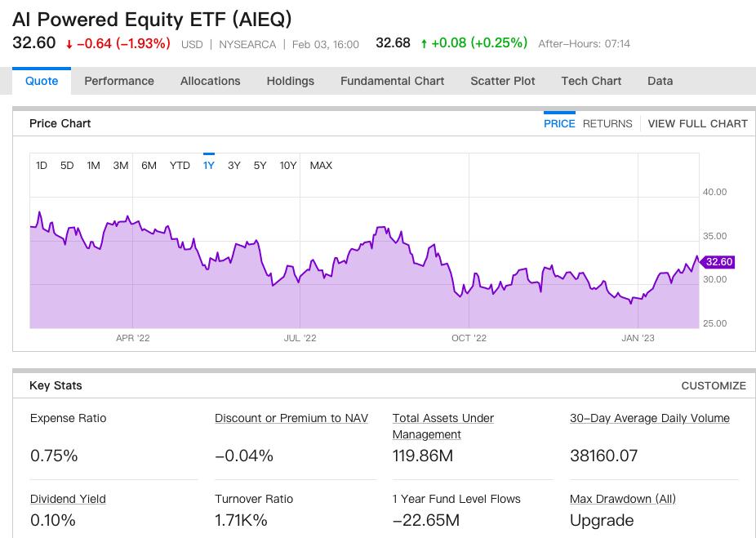Image resolution: width=756 pixels, height=538 pixels.
Task: Show MAX chart history
Action: [x=321, y=166]
